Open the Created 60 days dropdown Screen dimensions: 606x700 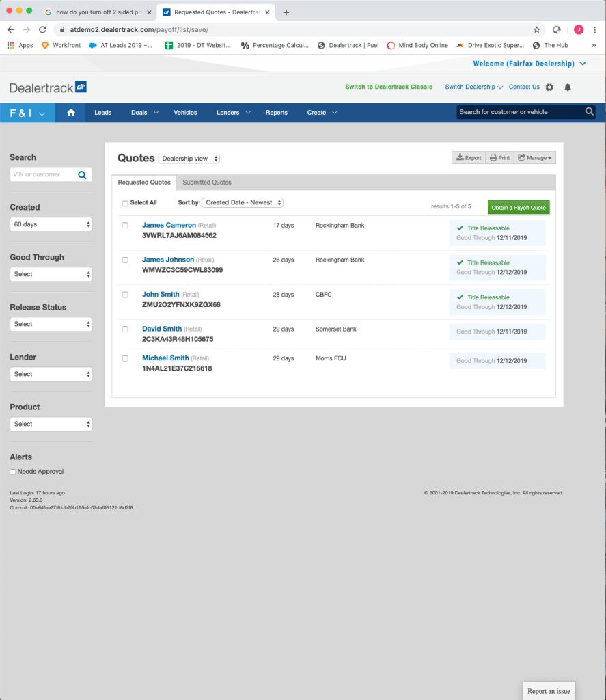click(x=51, y=224)
